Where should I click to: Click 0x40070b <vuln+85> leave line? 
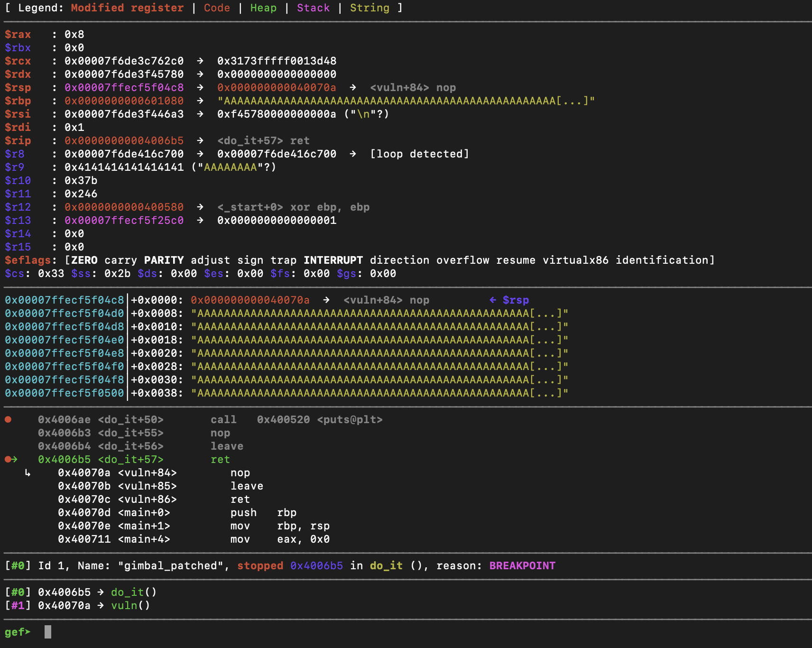[x=161, y=486]
